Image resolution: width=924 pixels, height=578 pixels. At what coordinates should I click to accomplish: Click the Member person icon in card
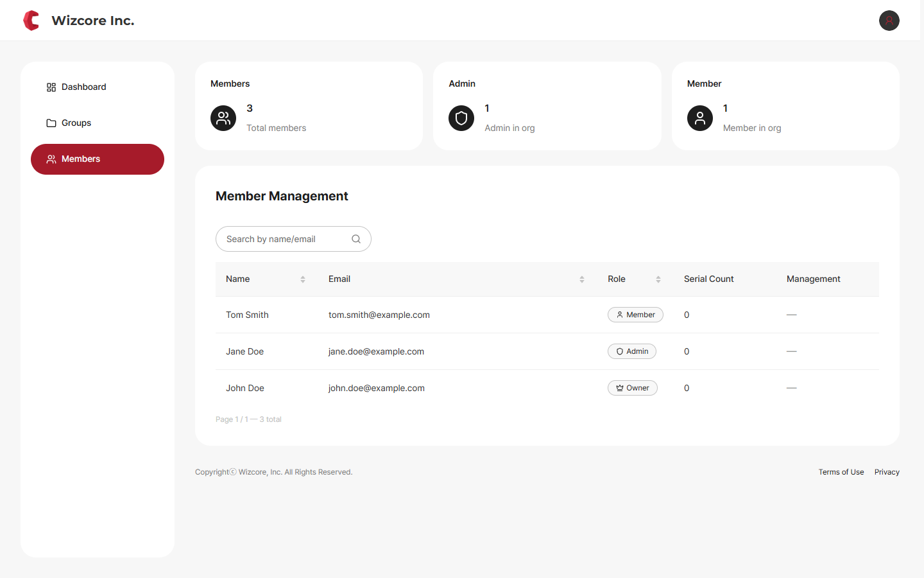tap(700, 118)
